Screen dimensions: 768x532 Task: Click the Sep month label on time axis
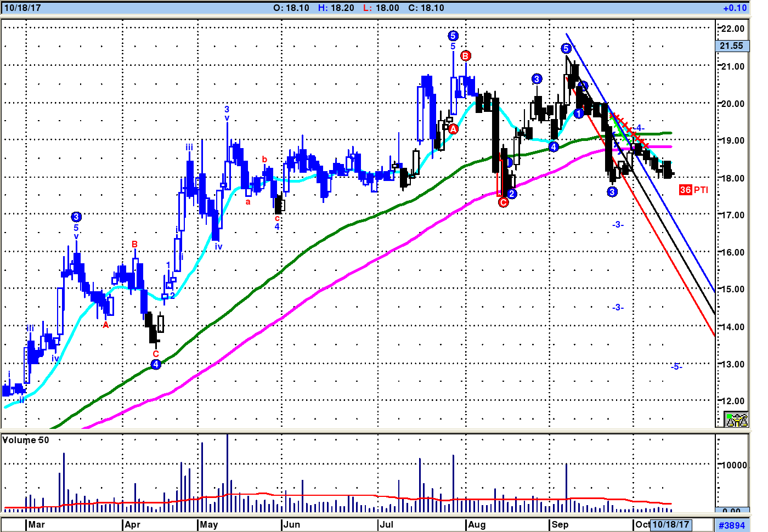pos(560,525)
